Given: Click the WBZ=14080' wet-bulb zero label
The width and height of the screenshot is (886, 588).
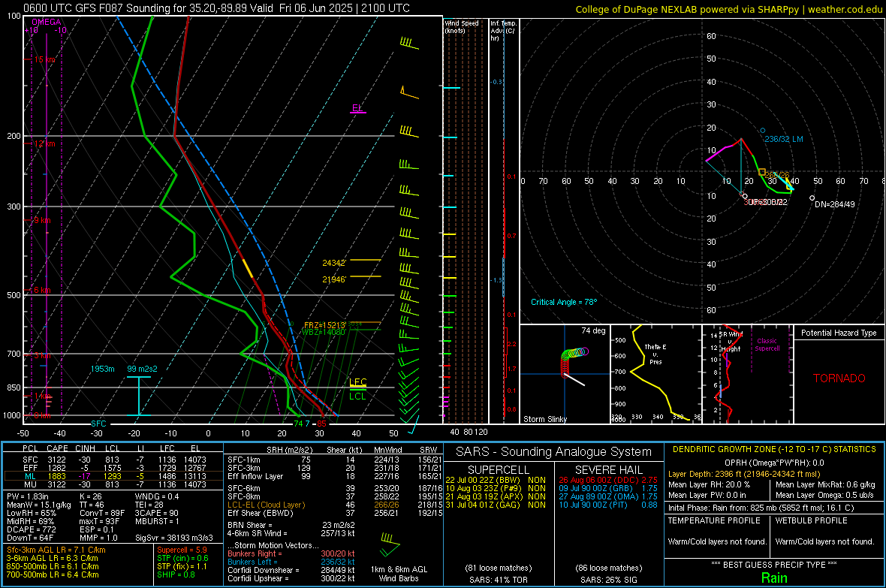Looking at the screenshot, I should 323,333.
